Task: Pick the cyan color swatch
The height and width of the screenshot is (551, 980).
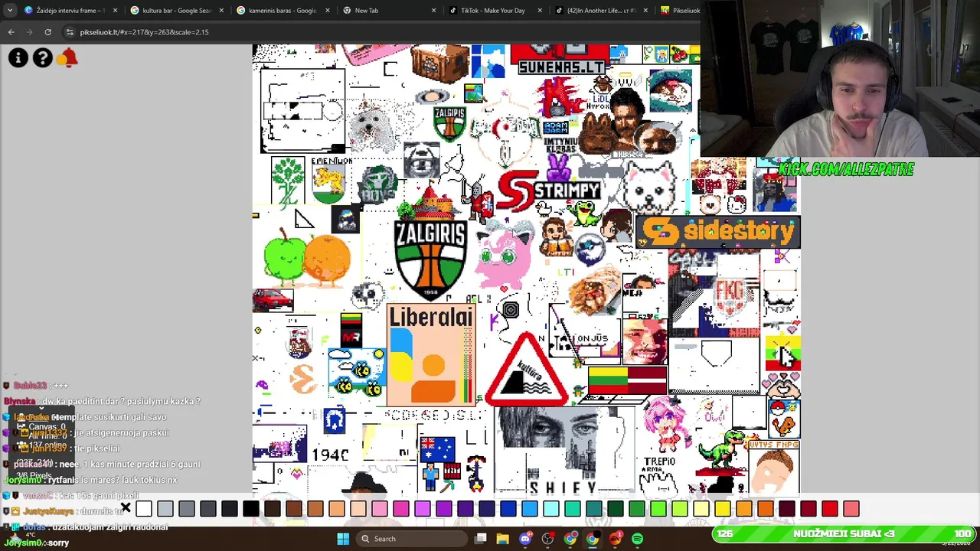Action: click(551, 509)
